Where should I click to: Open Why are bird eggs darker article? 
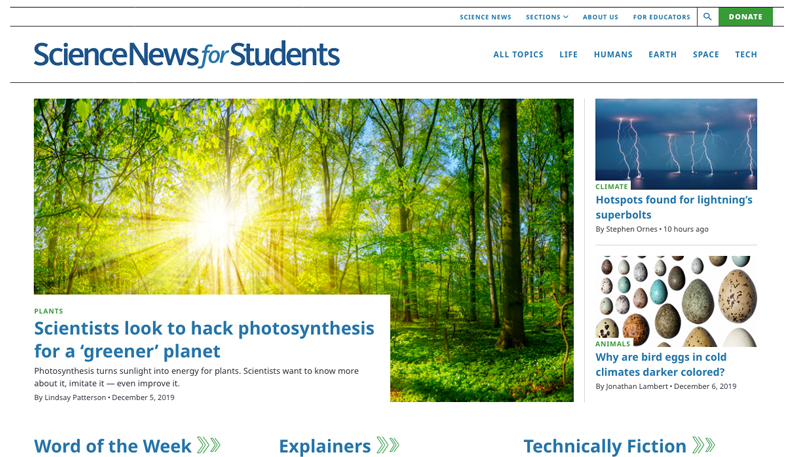pyautogui.click(x=661, y=364)
